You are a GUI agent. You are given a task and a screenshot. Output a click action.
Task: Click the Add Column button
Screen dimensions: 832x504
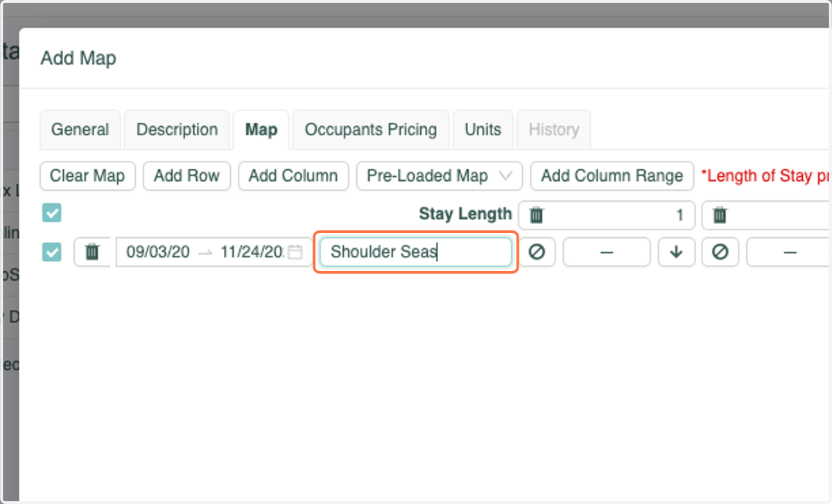click(293, 176)
